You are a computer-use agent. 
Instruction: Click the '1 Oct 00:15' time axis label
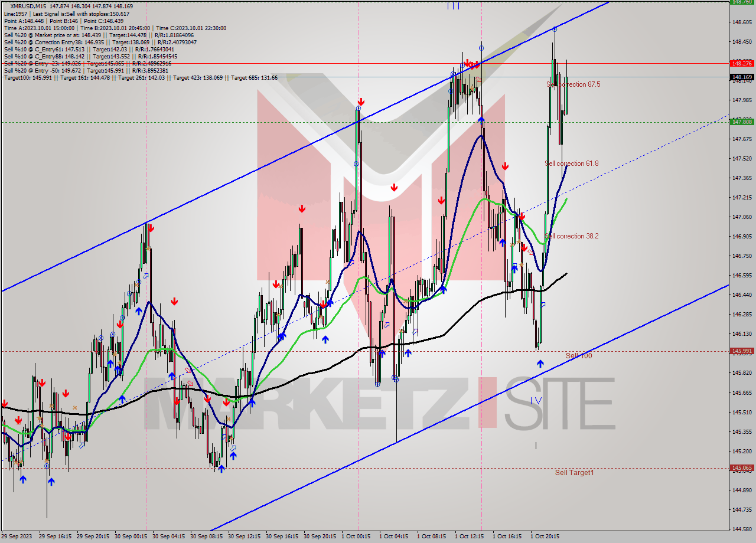[x=356, y=537]
